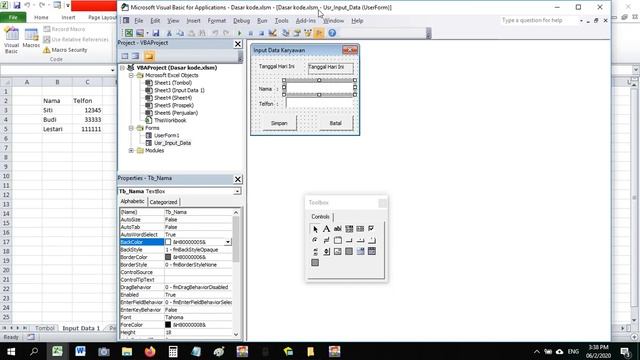Switch to Categorized tab in Properties
Viewport: 640px width, 360px height.
(163, 202)
